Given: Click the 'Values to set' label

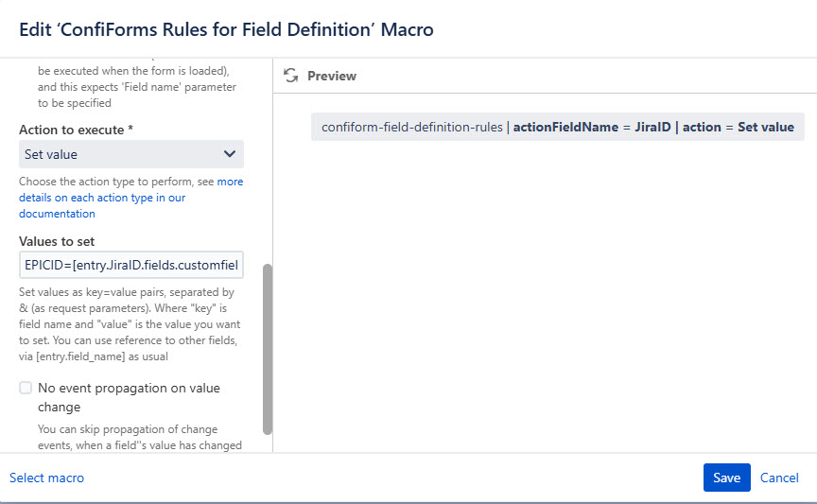Looking at the screenshot, I should [57, 241].
